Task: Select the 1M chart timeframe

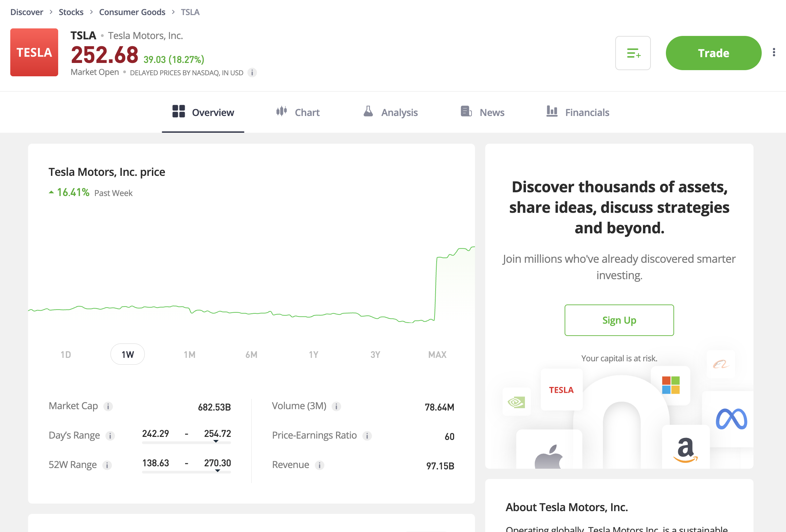Action: point(190,354)
